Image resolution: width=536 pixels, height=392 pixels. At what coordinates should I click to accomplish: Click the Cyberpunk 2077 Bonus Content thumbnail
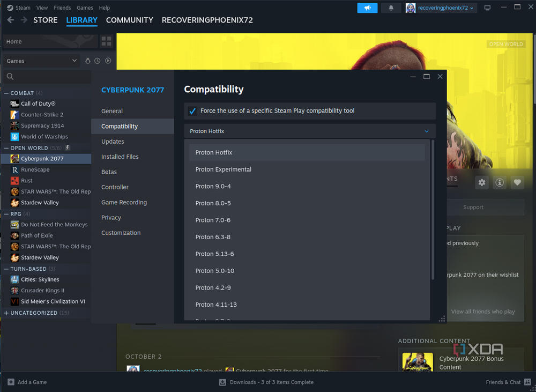(x=418, y=362)
